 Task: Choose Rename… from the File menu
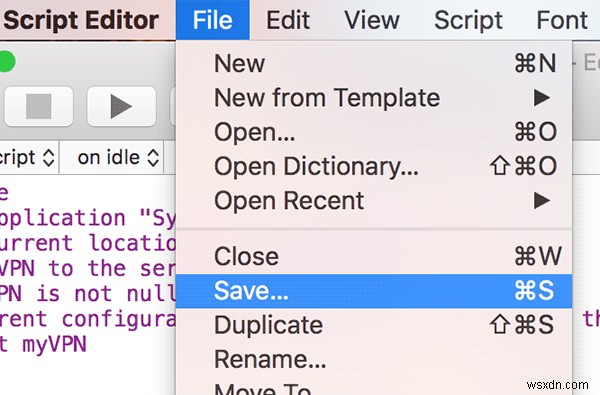point(374,359)
